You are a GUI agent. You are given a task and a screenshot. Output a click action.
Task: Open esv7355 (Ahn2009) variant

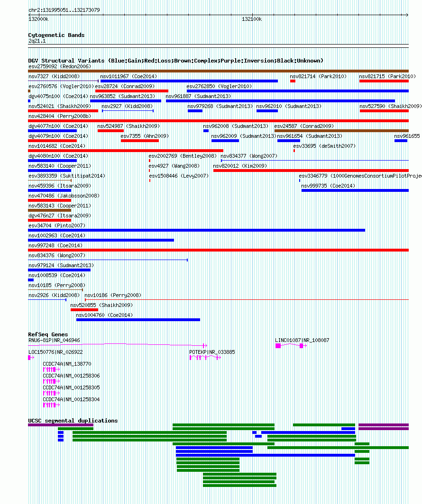(145, 136)
